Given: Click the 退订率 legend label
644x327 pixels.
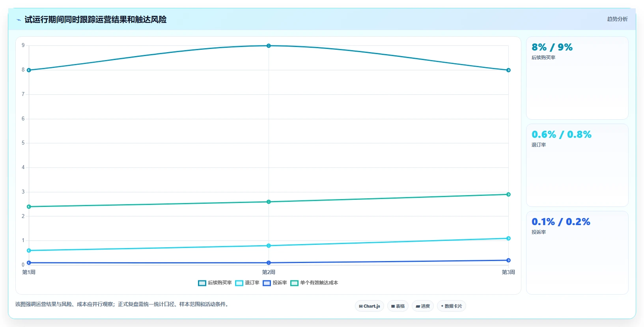Looking at the screenshot, I should 252,283.
